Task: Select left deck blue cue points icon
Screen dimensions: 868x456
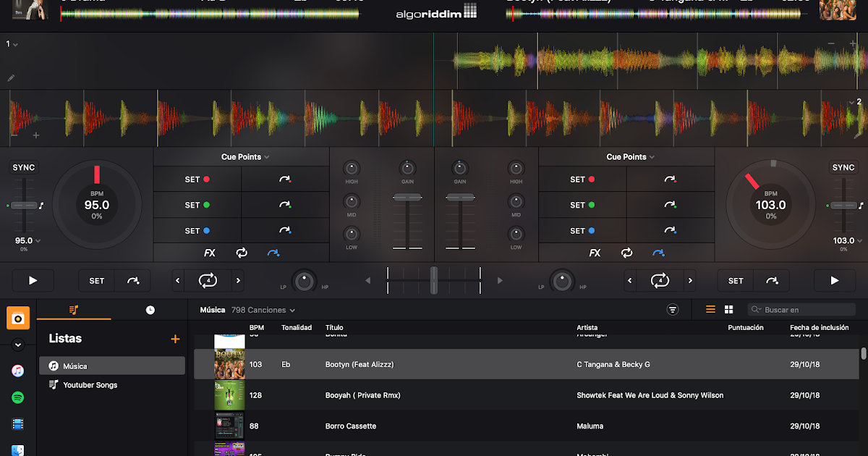Action: pos(273,253)
